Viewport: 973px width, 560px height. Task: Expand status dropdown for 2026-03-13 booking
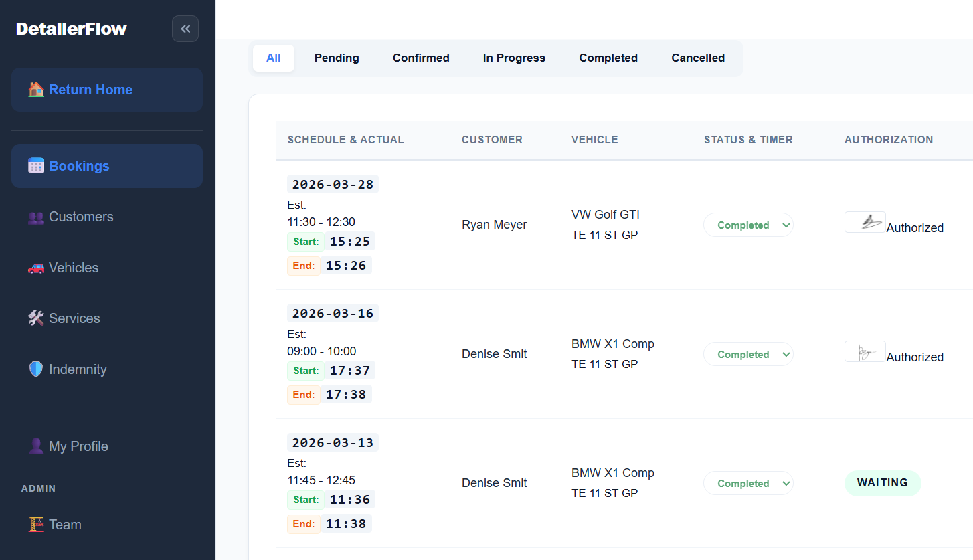pos(748,484)
